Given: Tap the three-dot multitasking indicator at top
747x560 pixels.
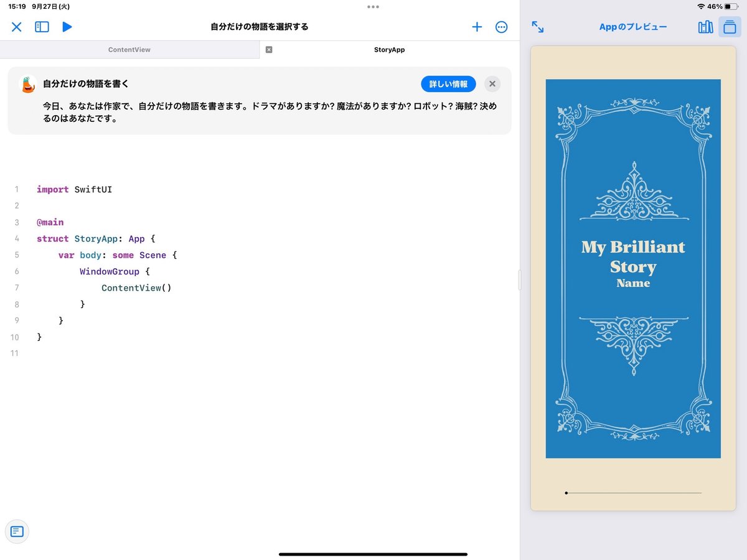Looking at the screenshot, I should (373, 7).
